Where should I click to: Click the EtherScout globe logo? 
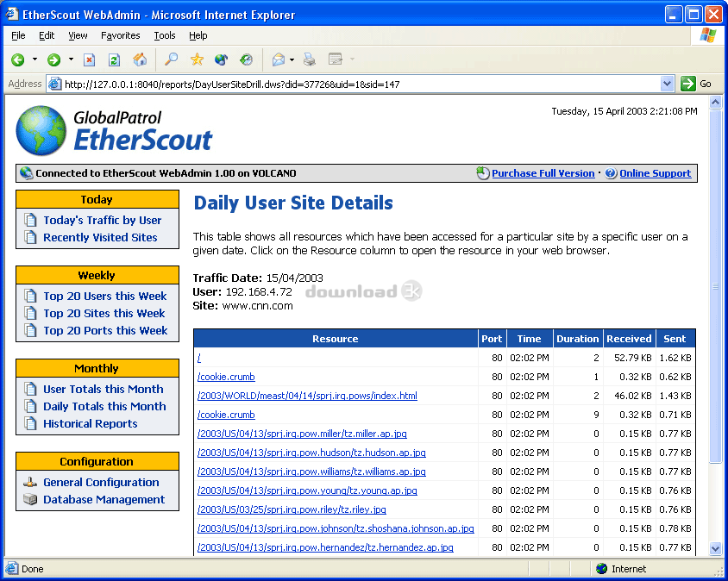point(41,130)
